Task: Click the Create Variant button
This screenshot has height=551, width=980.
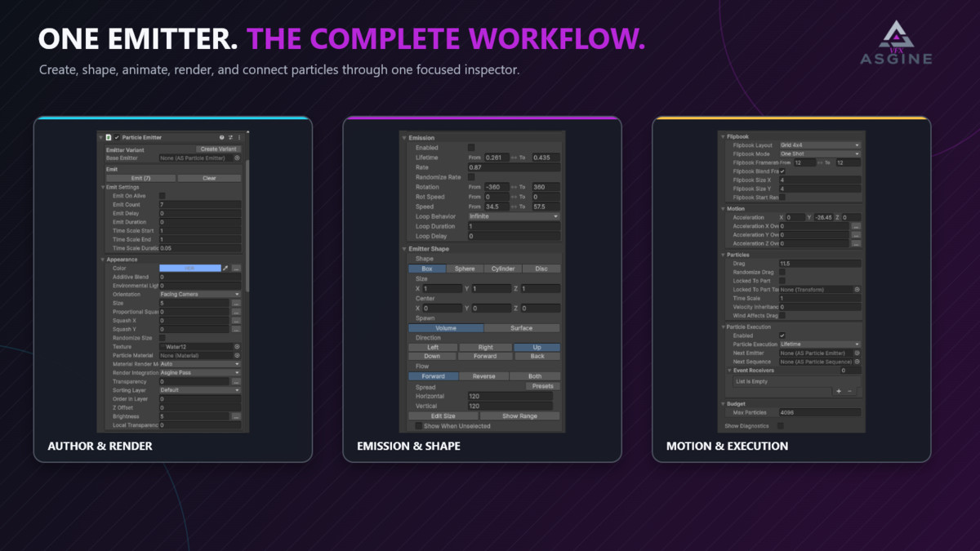Action: click(x=219, y=149)
